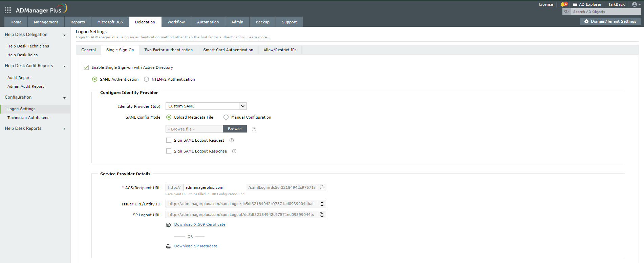Open Help Desk Technicians in sidebar

(x=28, y=46)
